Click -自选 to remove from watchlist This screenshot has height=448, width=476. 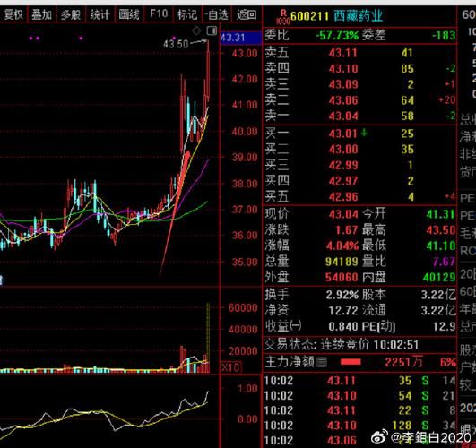[216, 14]
